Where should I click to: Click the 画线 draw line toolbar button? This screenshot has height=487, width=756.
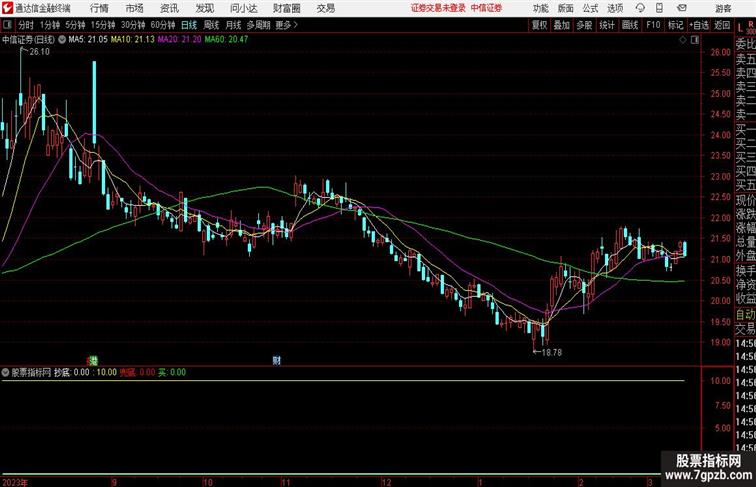(x=630, y=25)
